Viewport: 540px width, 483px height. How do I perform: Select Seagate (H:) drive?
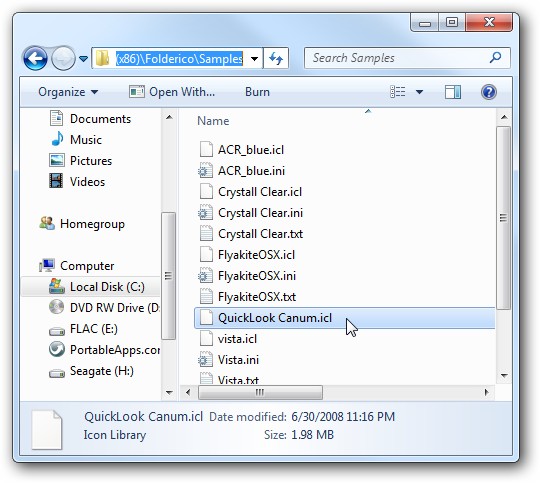click(92, 371)
